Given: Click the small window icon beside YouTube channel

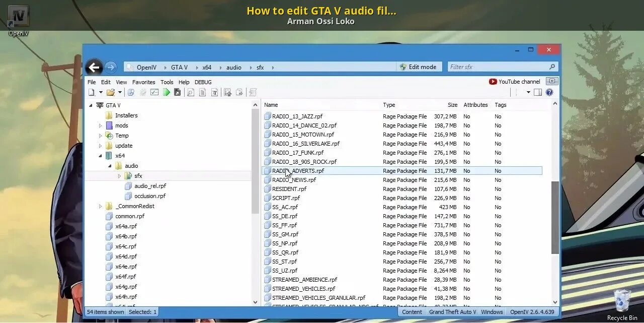Looking at the screenshot, I should pos(552,81).
